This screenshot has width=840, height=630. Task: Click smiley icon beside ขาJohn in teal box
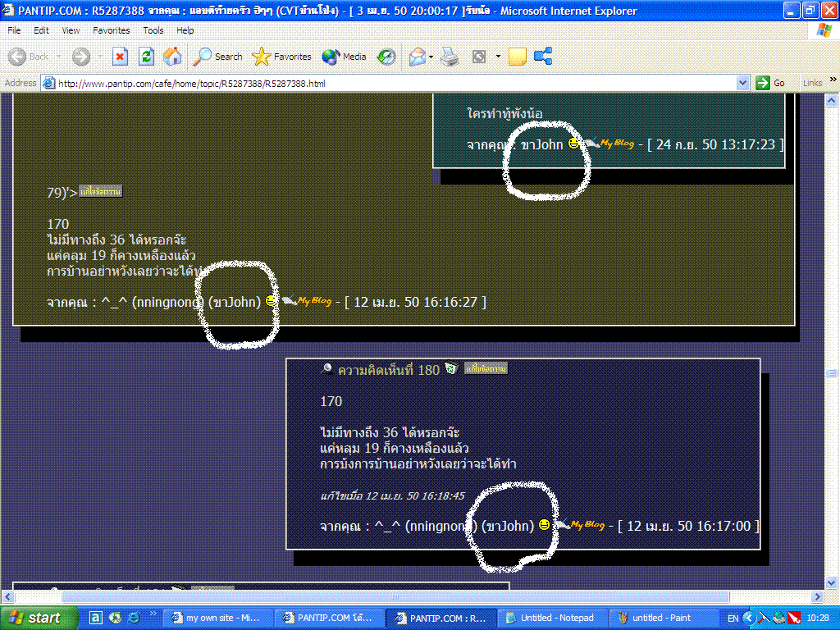coord(573,143)
